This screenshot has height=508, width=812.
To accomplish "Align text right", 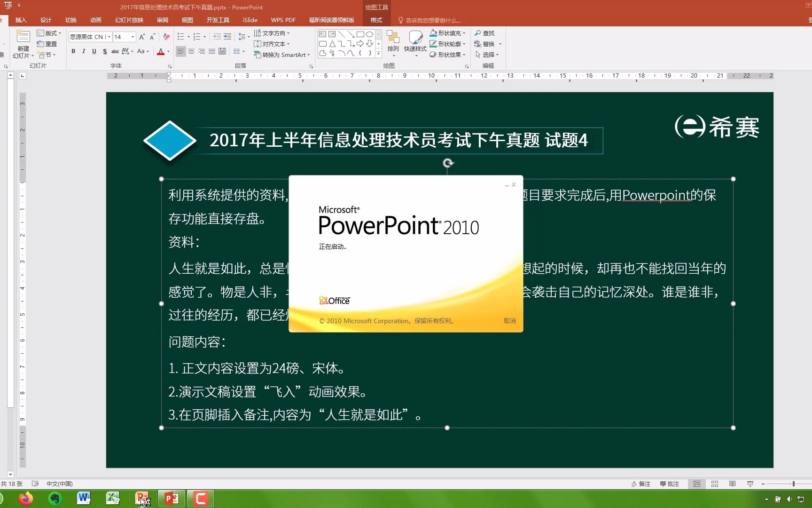I will point(201,51).
